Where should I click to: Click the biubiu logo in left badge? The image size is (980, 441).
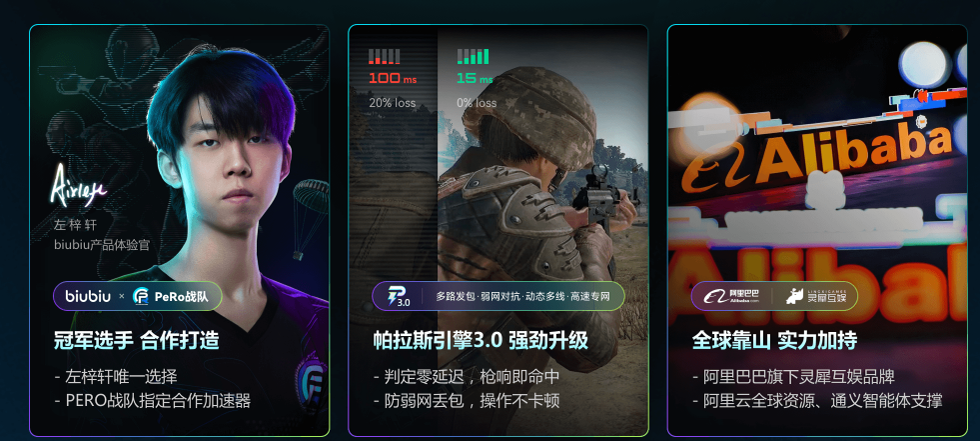point(88,296)
